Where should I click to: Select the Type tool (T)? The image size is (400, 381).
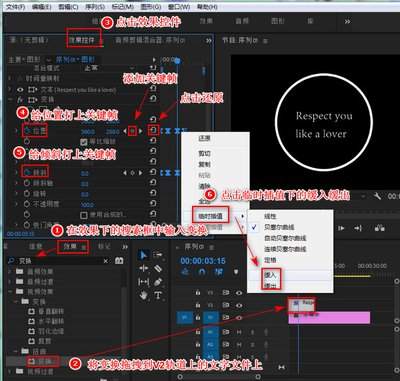click(158, 295)
